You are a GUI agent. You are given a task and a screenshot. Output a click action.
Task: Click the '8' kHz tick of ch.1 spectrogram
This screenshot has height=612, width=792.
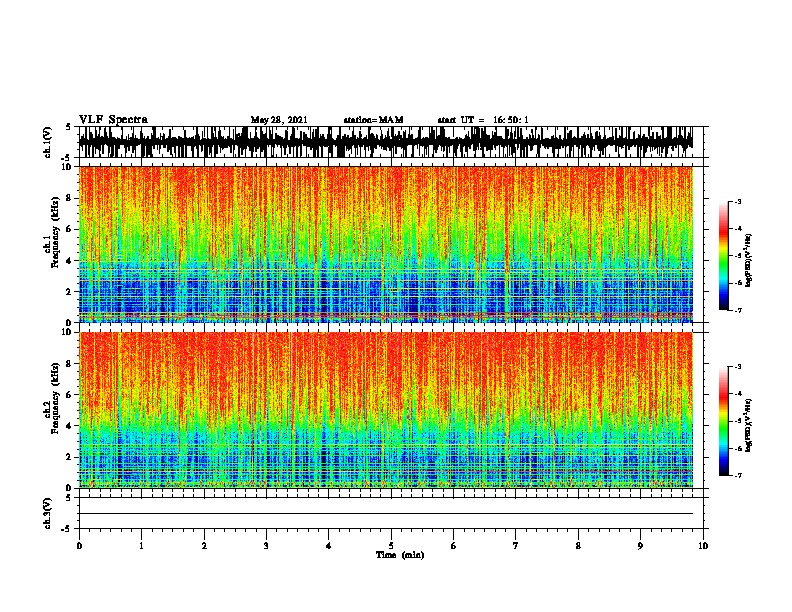point(69,198)
